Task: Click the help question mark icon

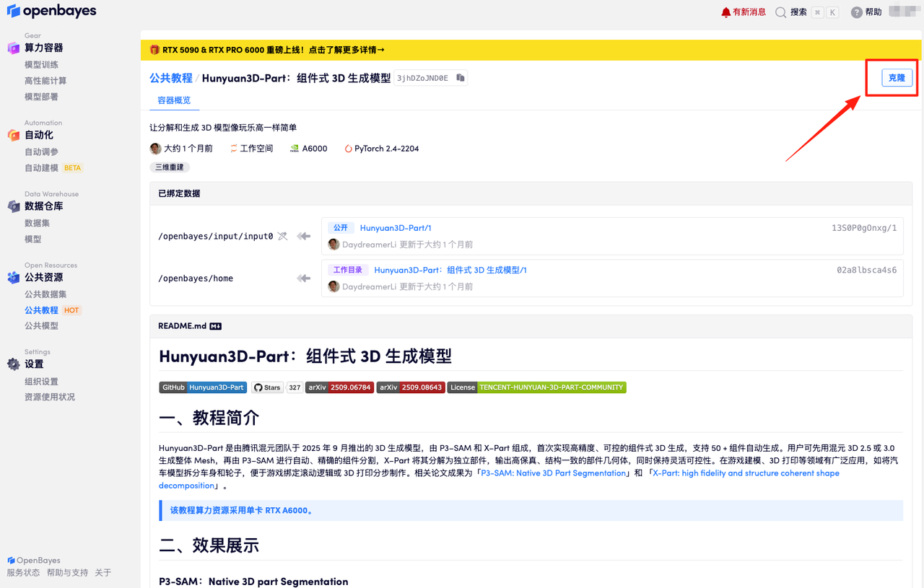Action: tap(856, 12)
